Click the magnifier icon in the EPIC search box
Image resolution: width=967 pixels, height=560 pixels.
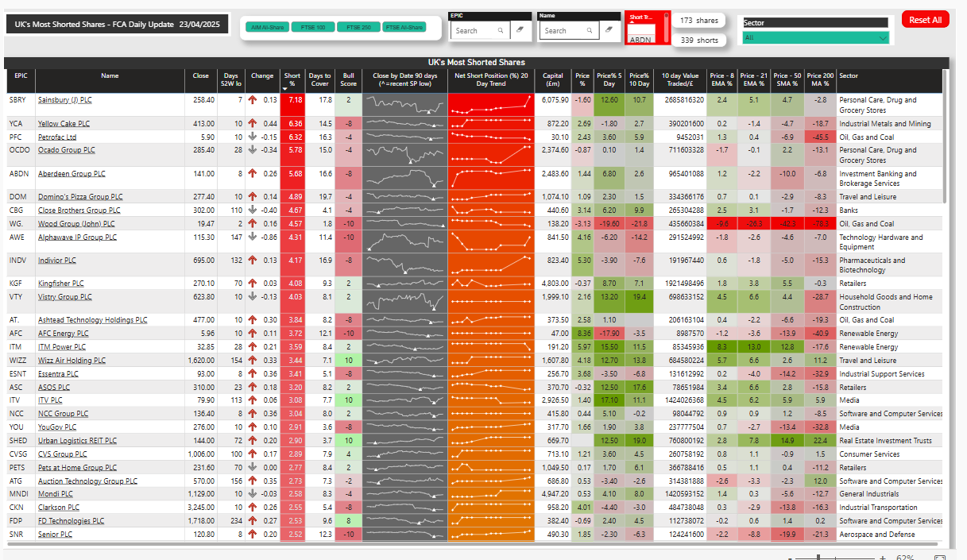click(x=501, y=30)
